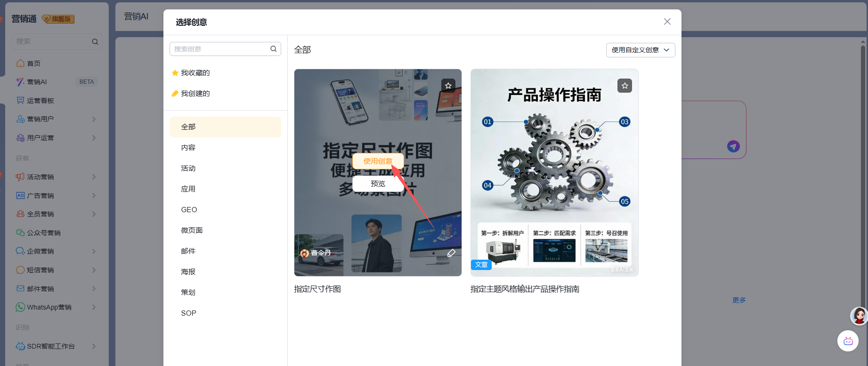Viewport: 868px width, 366px height.
Task: Expand the 用户运营 chevron
Action: click(94, 138)
